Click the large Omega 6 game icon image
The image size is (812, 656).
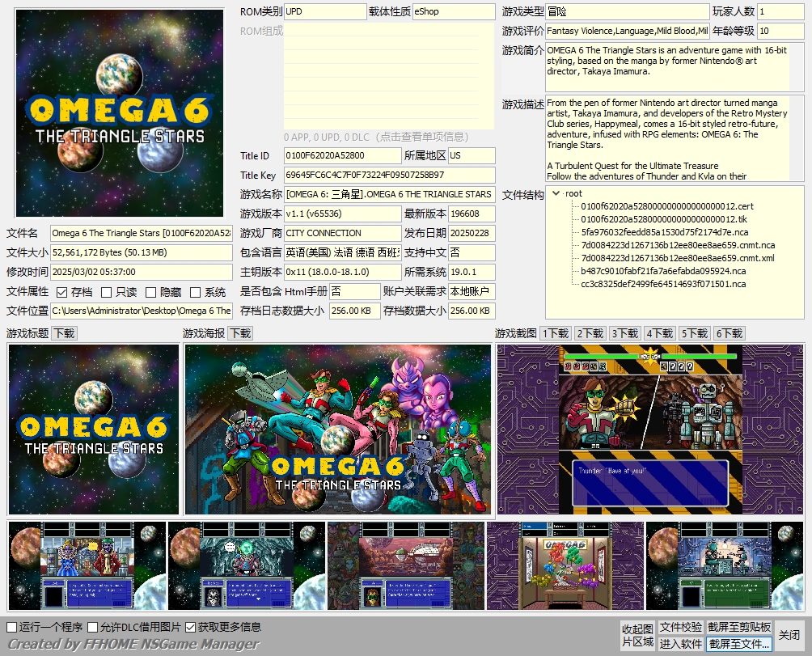pyautogui.click(x=120, y=113)
